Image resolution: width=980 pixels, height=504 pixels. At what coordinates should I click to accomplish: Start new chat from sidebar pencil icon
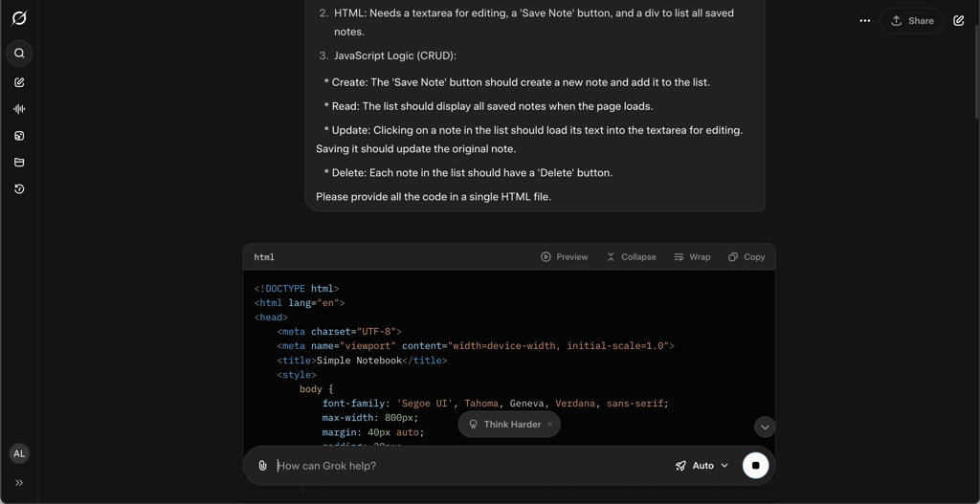[19, 82]
